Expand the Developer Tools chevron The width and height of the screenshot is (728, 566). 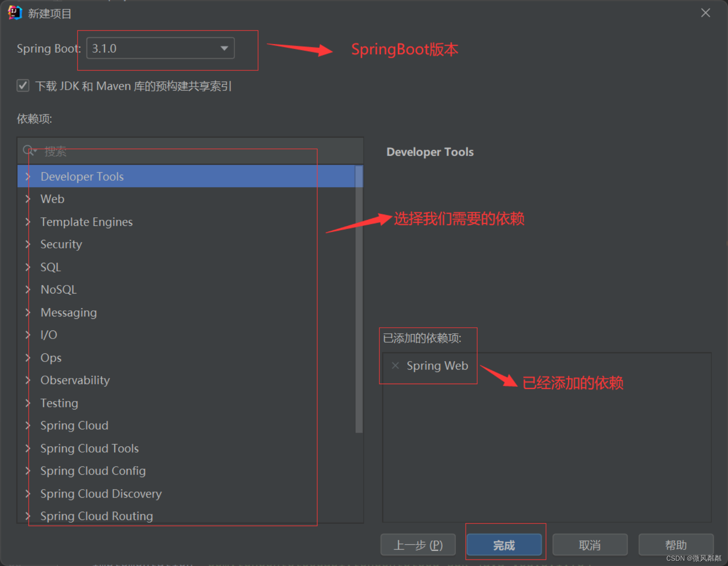click(x=28, y=176)
